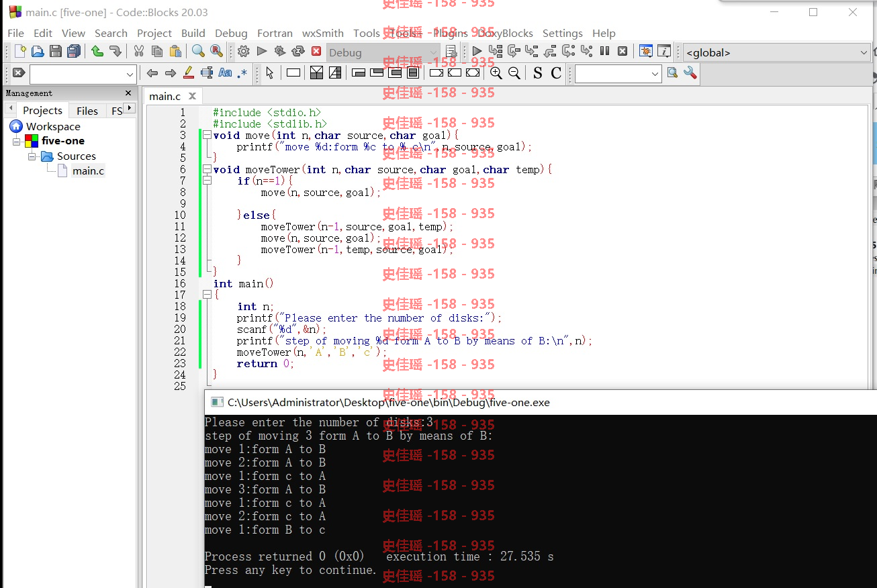877x588 pixels.
Task: Save the file with the Save icon
Action: click(56, 51)
